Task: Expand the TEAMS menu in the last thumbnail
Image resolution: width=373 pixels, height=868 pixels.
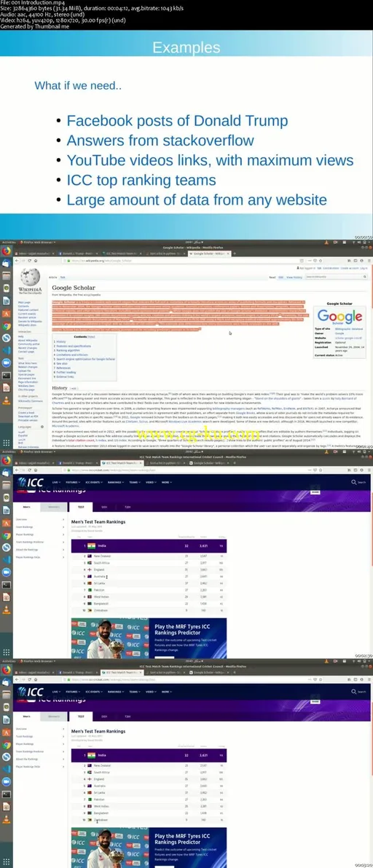Action: [135, 692]
